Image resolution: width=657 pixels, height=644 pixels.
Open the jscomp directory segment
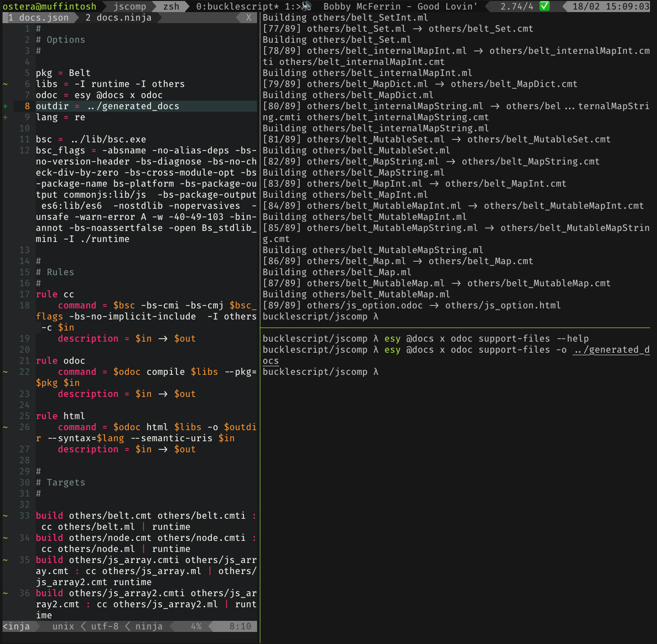pos(129,7)
